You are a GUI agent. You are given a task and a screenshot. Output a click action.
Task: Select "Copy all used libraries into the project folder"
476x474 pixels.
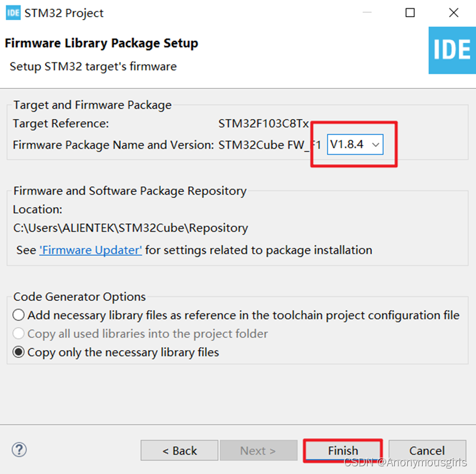click(18, 334)
